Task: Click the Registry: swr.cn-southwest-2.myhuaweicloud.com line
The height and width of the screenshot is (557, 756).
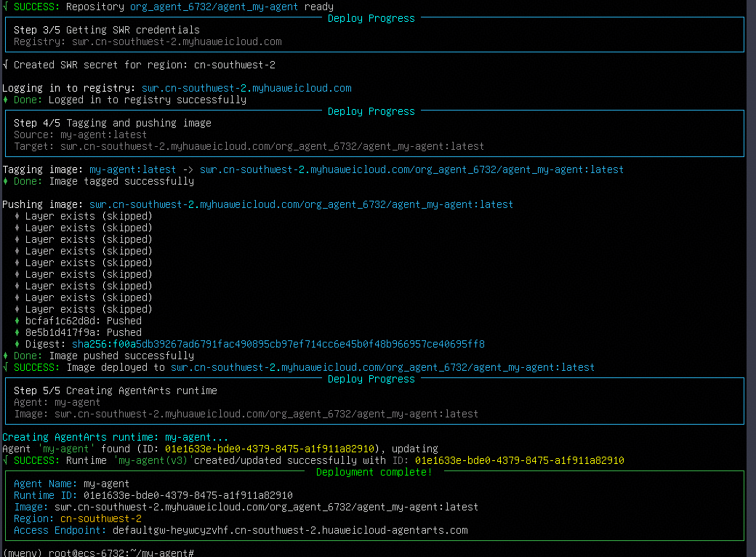Action: [148, 42]
